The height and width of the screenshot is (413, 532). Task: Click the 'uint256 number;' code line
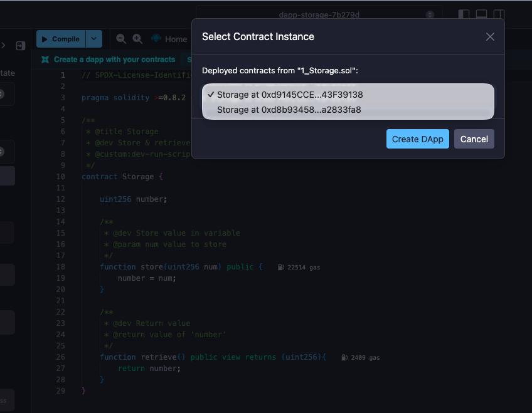pos(133,199)
